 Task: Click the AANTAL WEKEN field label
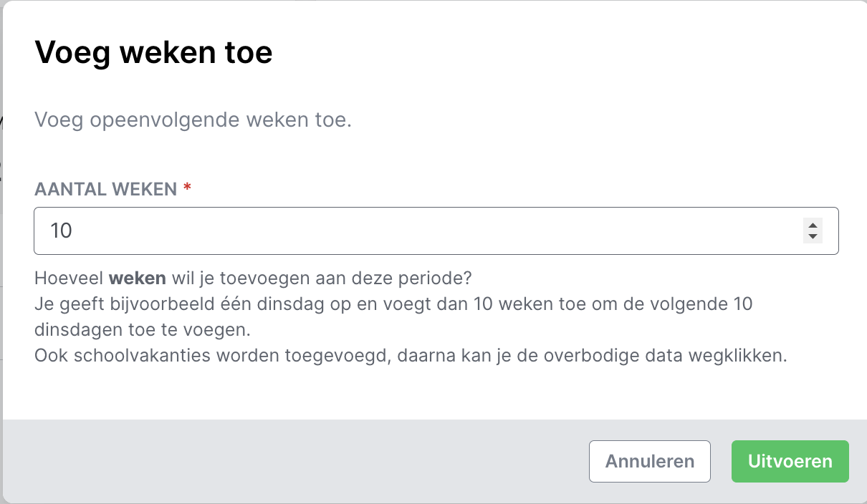(x=105, y=189)
